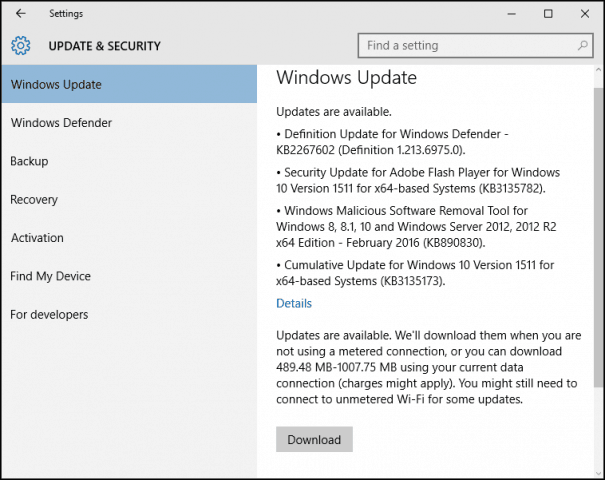
Task: Click the Download button
Action: tap(314, 439)
